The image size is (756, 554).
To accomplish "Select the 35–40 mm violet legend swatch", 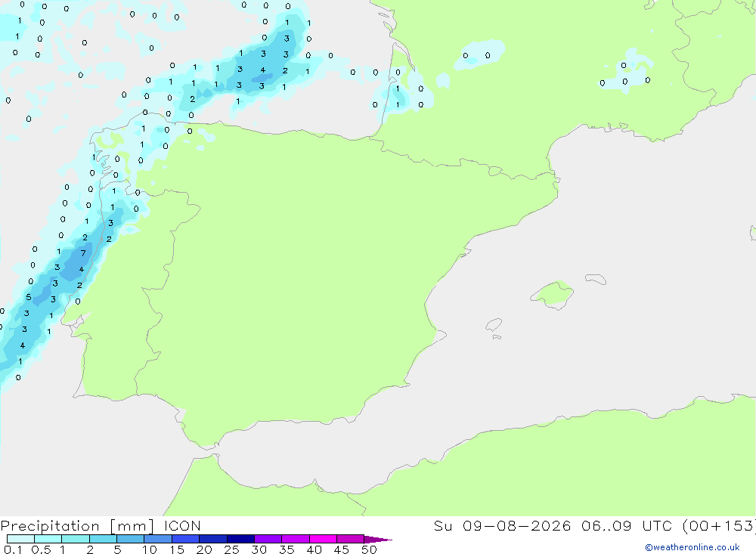I will [x=296, y=539].
